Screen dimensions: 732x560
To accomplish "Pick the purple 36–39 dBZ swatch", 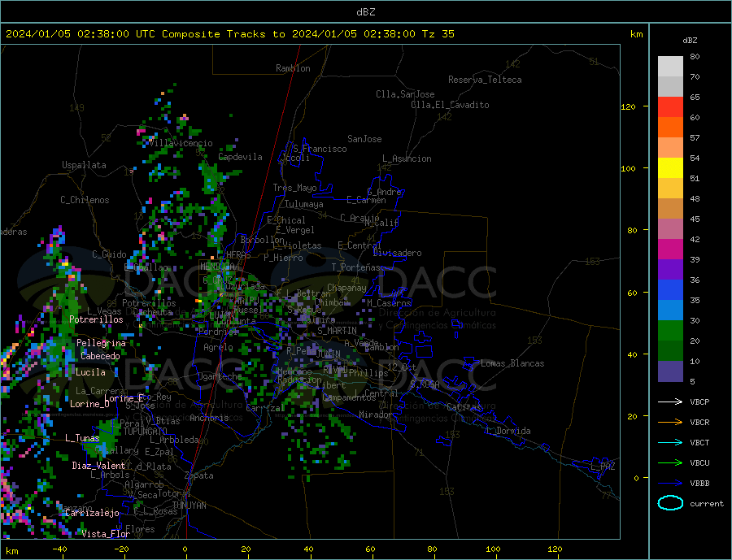I will pyautogui.click(x=670, y=270).
